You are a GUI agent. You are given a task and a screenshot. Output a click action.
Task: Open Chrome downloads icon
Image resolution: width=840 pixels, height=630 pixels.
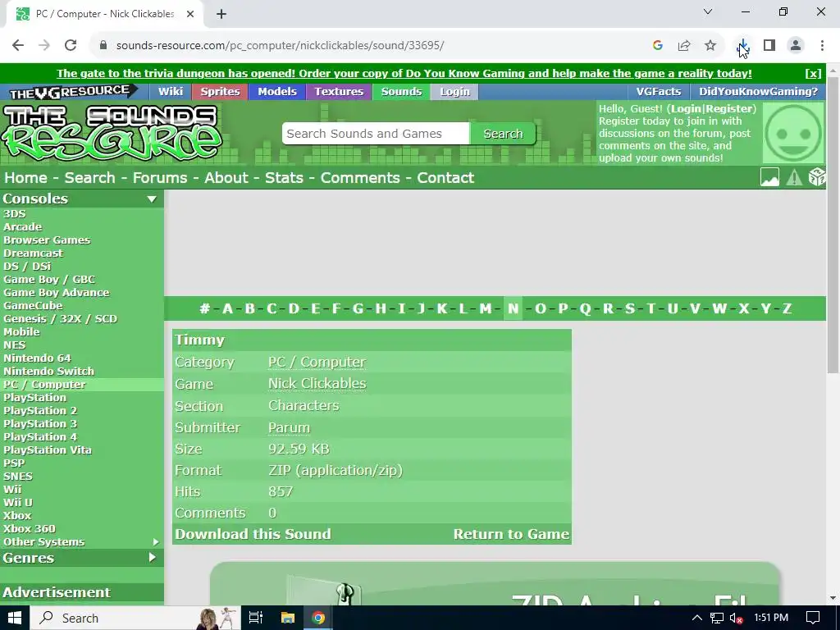743,46
